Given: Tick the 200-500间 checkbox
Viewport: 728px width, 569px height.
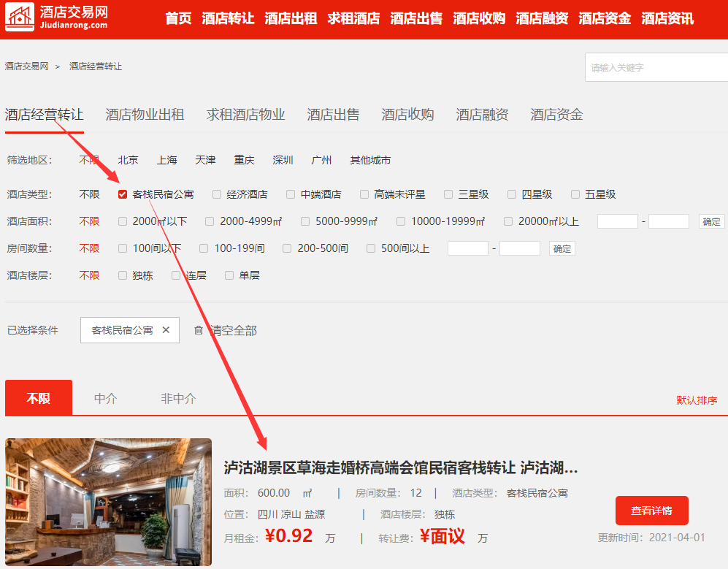Looking at the screenshot, I should coord(287,248).
